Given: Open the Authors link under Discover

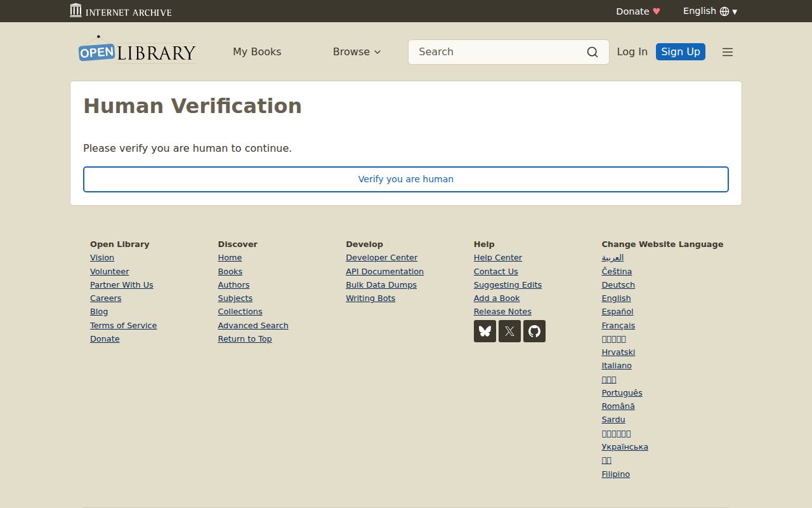Looking at the screenshot, I should click(234, 285).
